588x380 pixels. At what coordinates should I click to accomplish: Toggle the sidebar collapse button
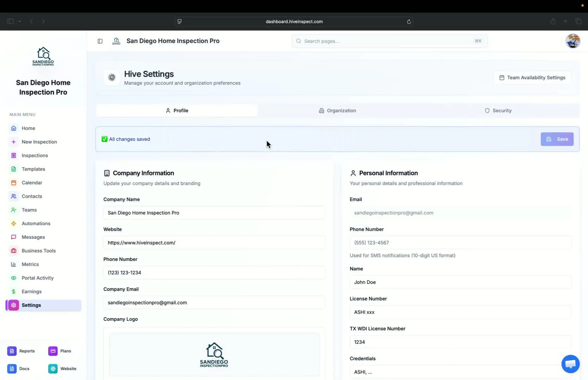coord(100,41)
